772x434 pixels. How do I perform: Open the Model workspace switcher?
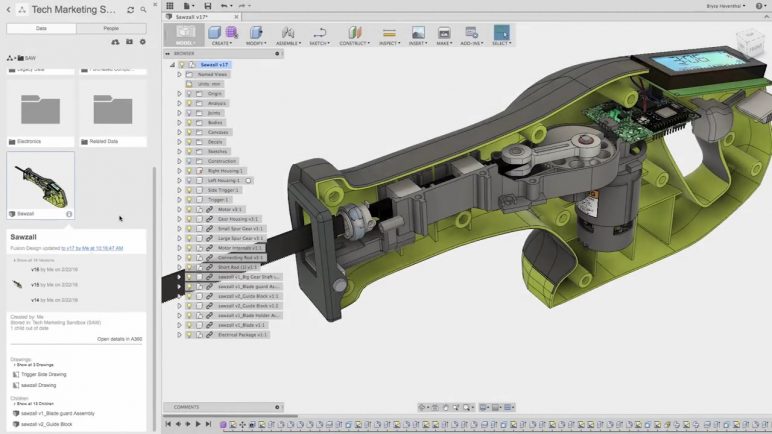[x=185, y=34]
